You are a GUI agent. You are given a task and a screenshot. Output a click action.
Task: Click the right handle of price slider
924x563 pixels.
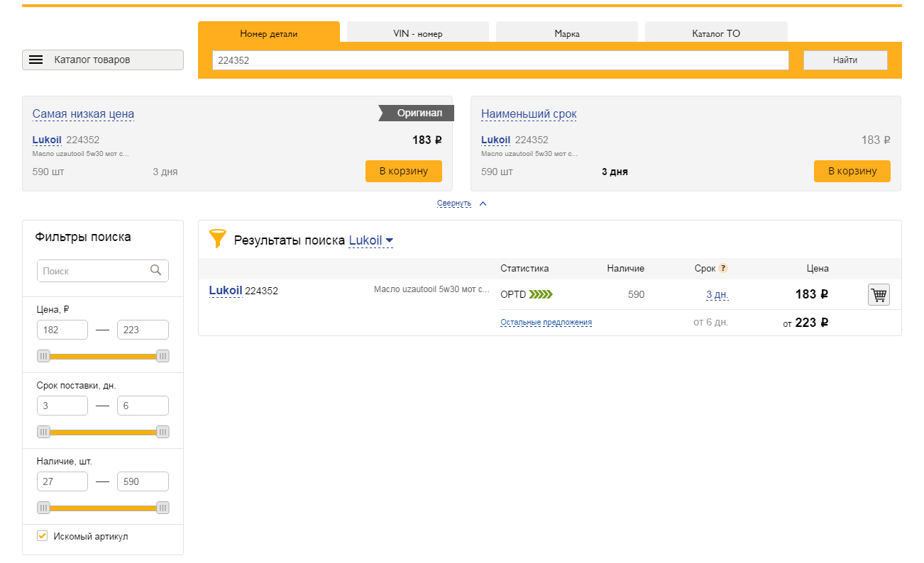coord(163,356)
